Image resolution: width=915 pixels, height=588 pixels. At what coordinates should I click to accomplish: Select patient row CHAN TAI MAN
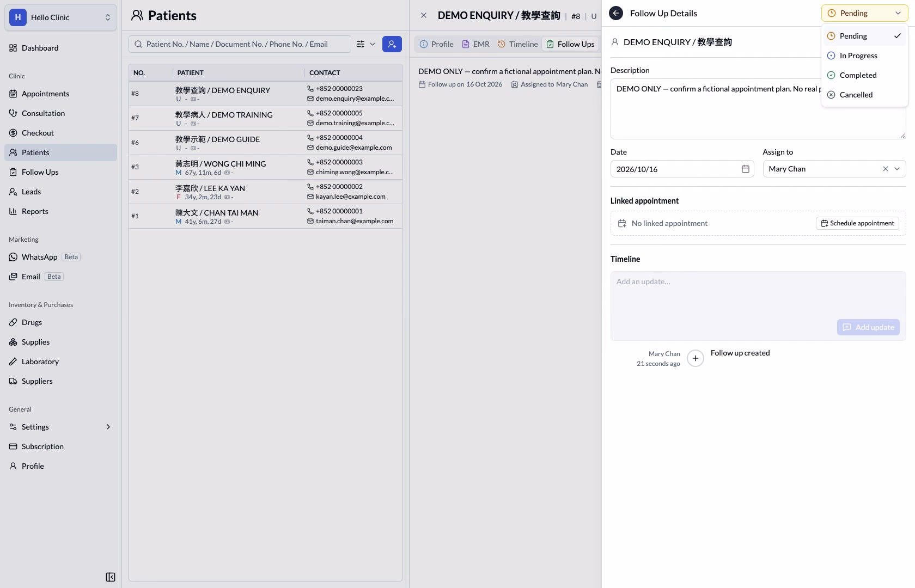[x=265, y=216]
